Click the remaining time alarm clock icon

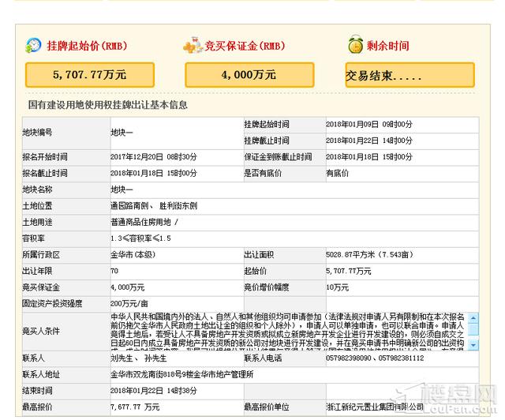[x=354, y=46]
